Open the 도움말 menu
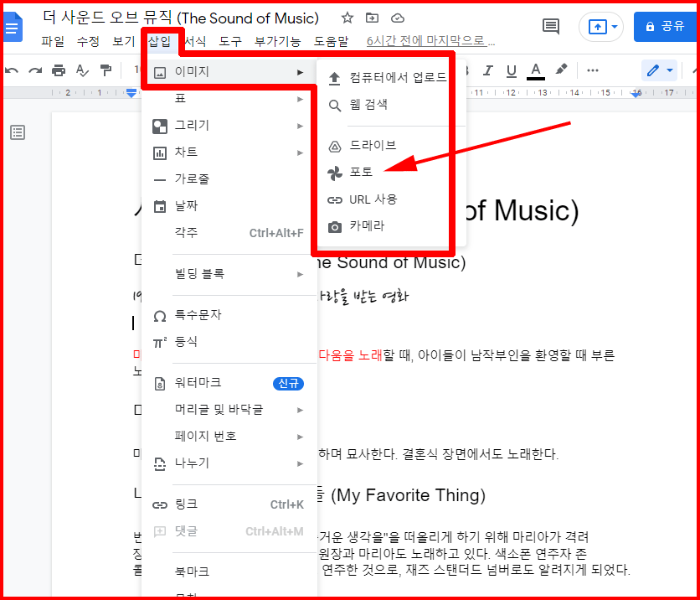 pos(332,42)
